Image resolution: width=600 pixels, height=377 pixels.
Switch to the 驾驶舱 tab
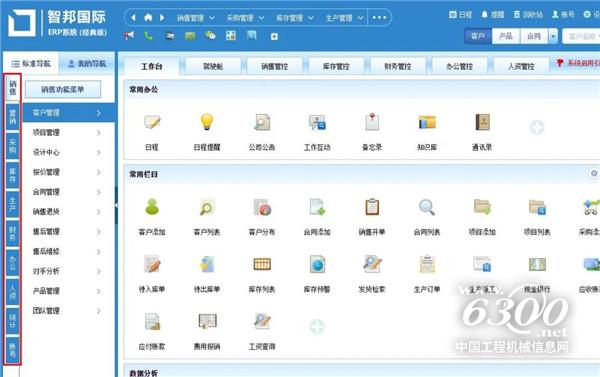coord(213,66)
